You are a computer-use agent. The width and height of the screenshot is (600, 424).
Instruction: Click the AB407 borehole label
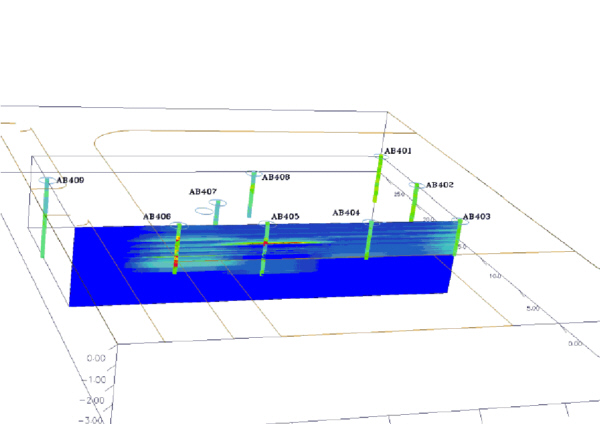point(203,192)
